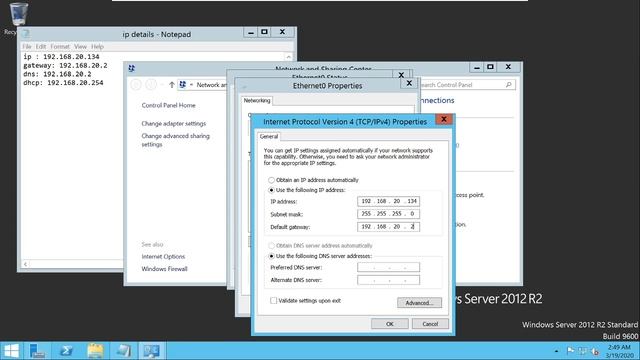Click the 'ip : 192.168.20.134' line in Notepad
640x360 pixels.
61,57
